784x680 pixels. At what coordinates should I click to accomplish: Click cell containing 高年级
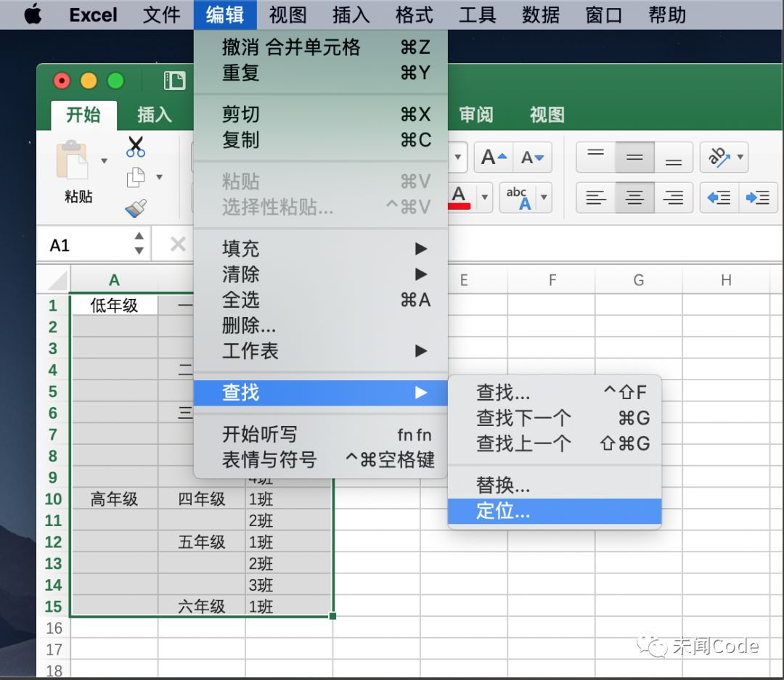(x=114, y=499)
